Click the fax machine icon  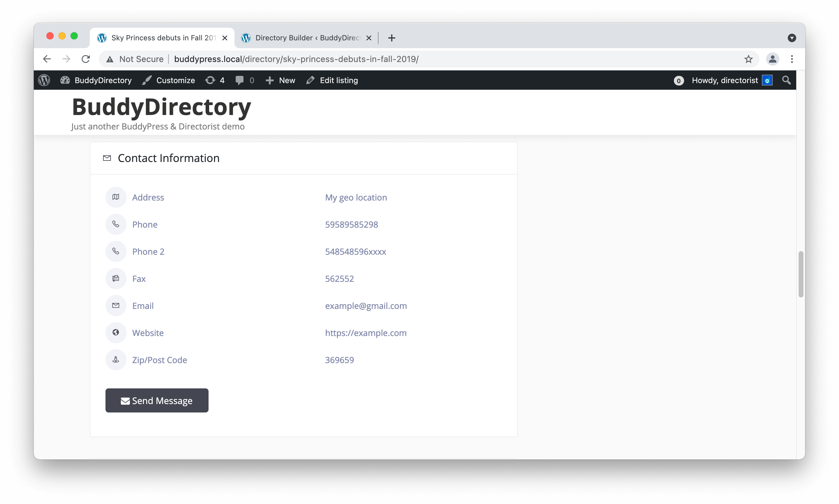pyautogui.click(x=116, y=278)
